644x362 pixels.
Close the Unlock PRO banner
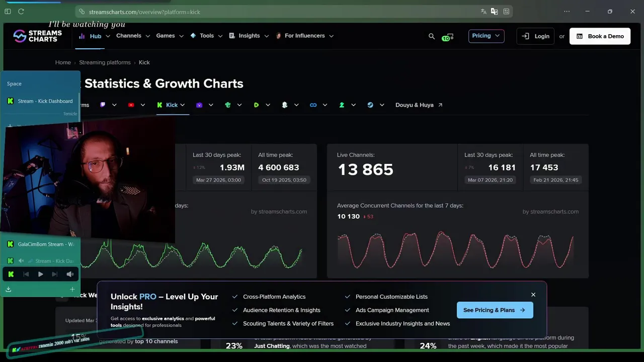tap(533, 295)
